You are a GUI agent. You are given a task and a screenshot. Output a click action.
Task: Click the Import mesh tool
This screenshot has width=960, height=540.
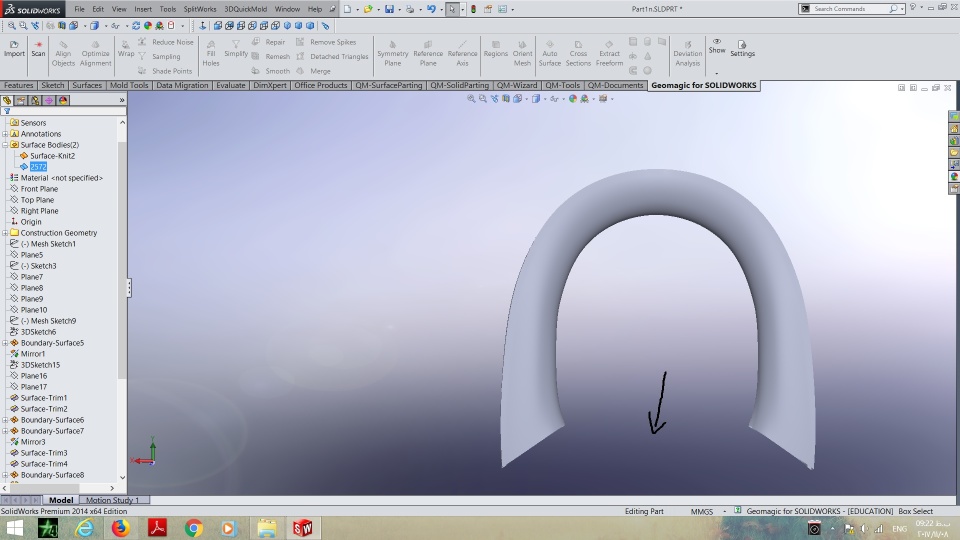point(14,48)
